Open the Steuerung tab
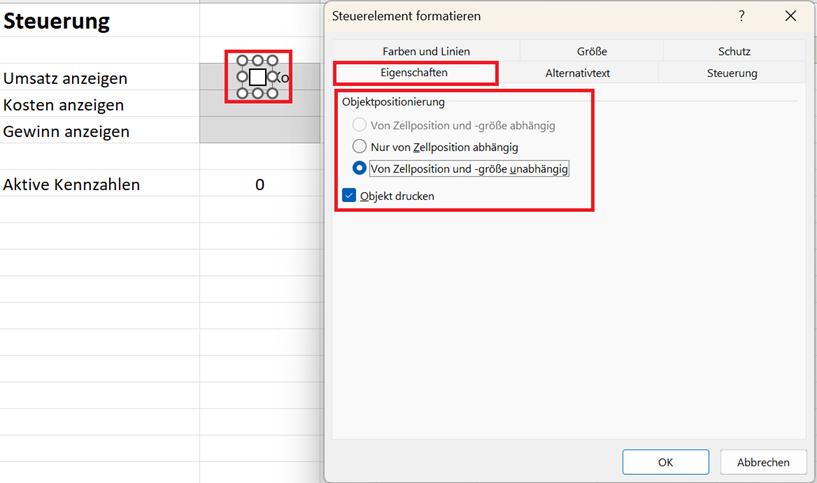Viewport: 817px width, 483px height. click(732, 73)
